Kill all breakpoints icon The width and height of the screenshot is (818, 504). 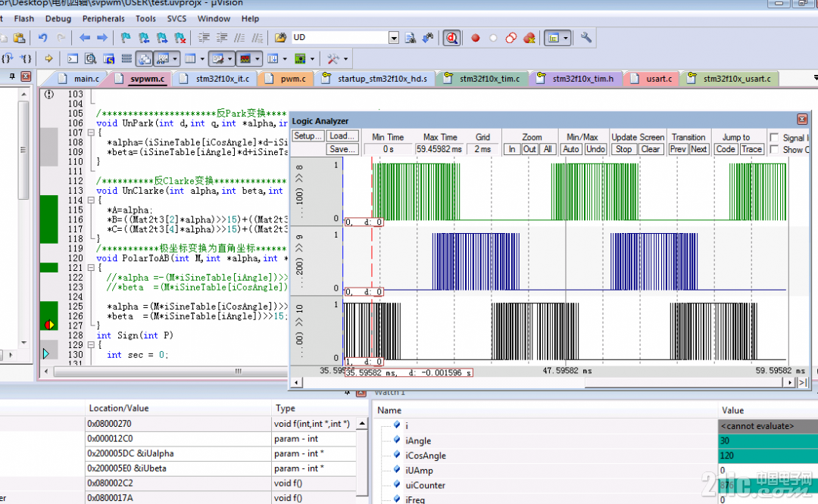click(529, 38)
